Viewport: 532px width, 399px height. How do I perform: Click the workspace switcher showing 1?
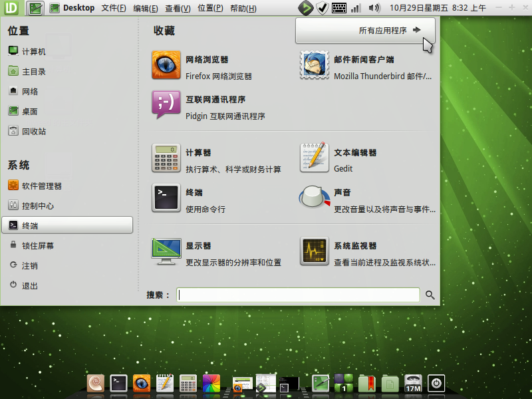pos(344,384)
